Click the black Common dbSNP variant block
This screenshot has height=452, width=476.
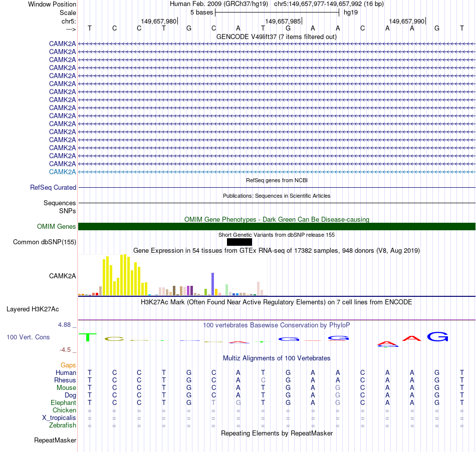pos(239,242)
